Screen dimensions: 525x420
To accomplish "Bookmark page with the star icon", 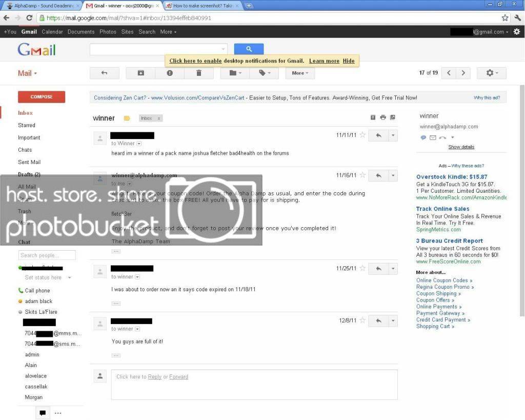I will [505, 18].
